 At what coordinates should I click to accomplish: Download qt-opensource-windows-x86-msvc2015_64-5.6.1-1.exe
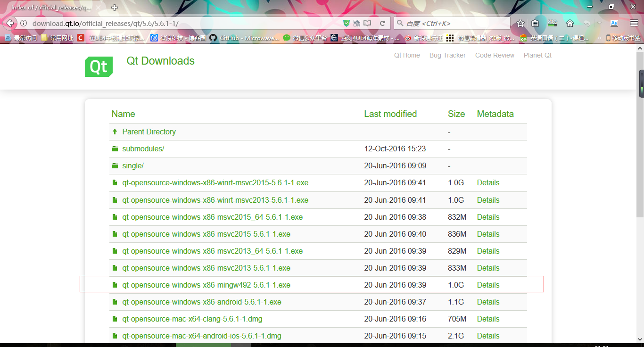click(213, 217)
